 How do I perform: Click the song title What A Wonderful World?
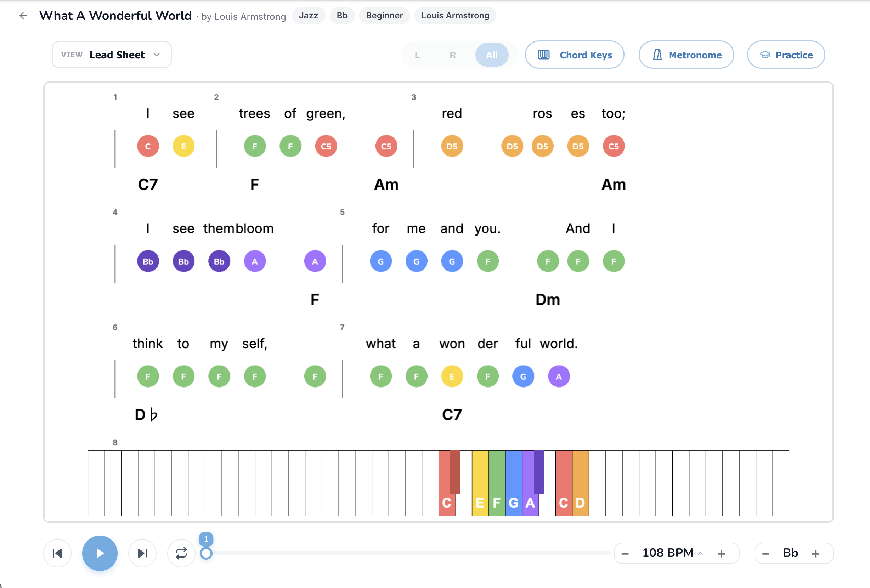(115, 16)
